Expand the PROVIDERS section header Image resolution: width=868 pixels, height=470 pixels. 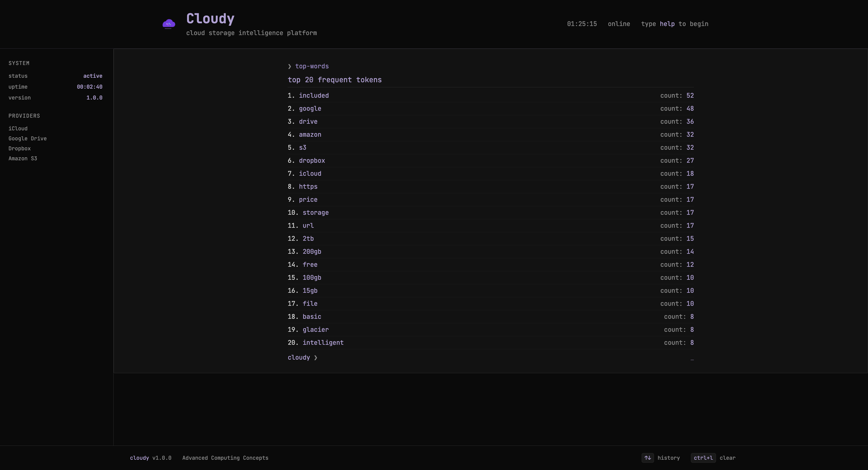point(24,115)
